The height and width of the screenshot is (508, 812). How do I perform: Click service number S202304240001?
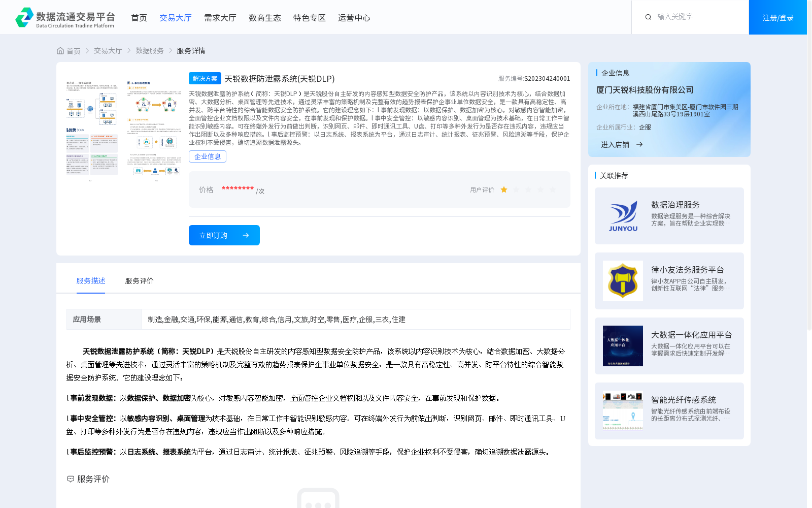click(547, 79)
